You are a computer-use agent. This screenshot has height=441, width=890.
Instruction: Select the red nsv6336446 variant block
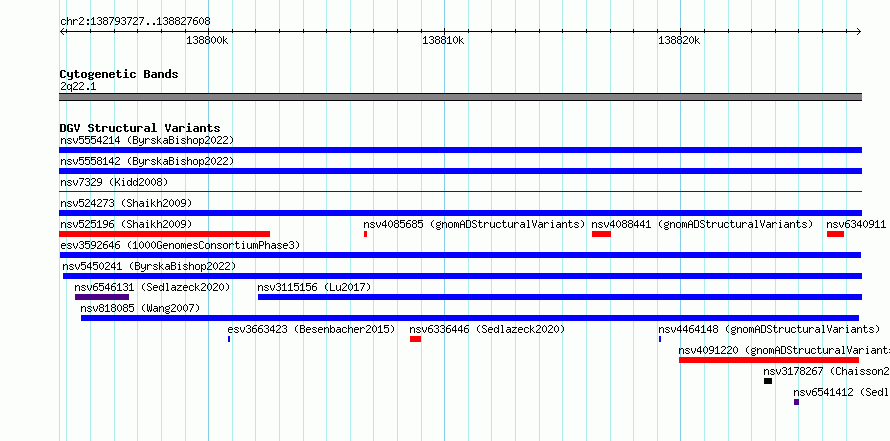(x=415, y=339)
